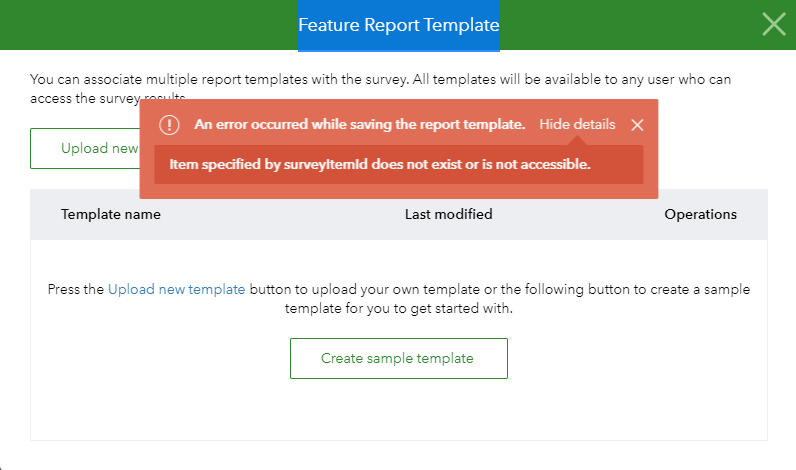The height and width of the screenshot is (470, 796).
Task: Click the 'An error occurred while saving' text
Action: tap(359, 124)
